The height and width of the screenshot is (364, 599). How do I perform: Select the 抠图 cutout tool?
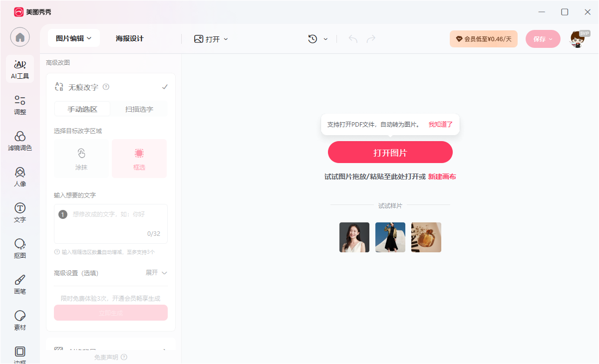coord(20,248)
